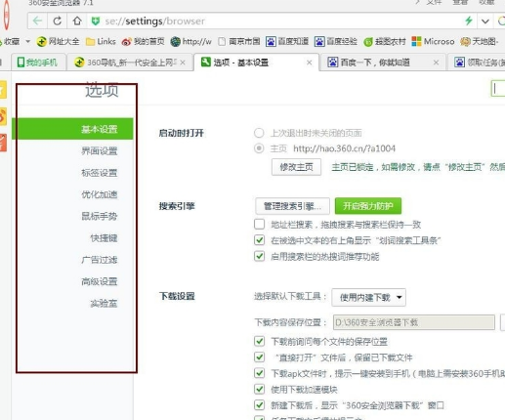Open the 天地图 bookmark
This screenshot has height=420, width=505.
pos(480,42)
